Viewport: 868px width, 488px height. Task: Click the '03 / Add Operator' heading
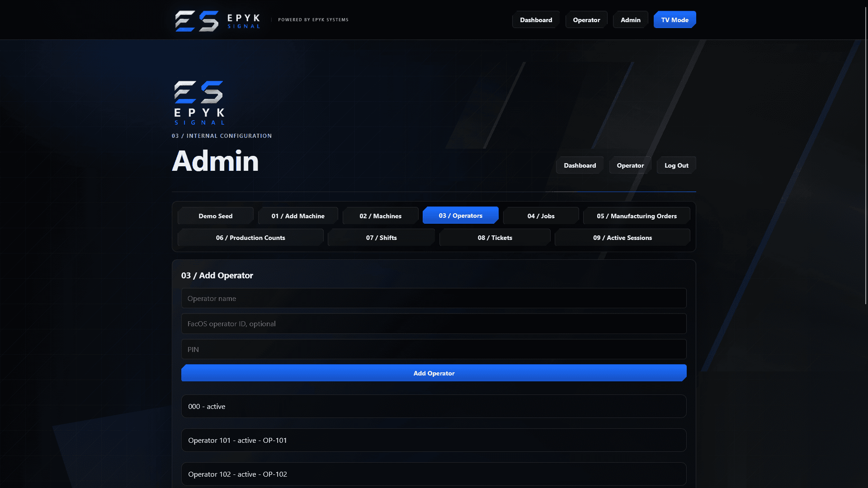217,275
